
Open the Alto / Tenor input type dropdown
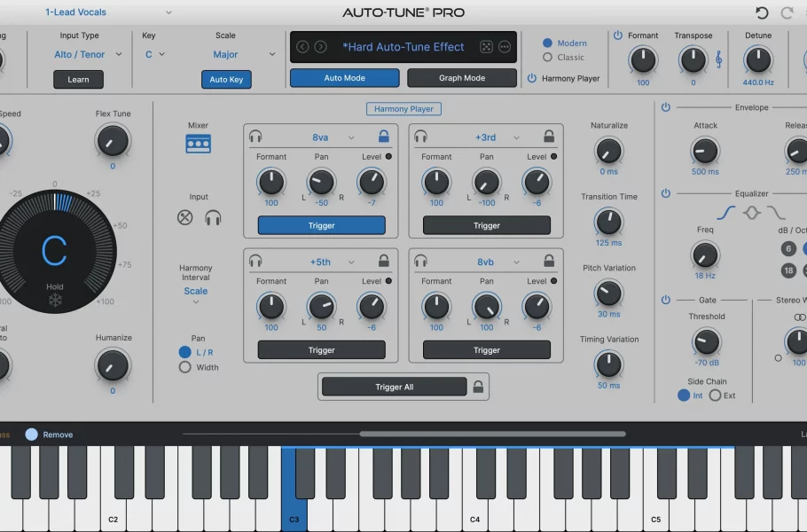click(88, 54)
